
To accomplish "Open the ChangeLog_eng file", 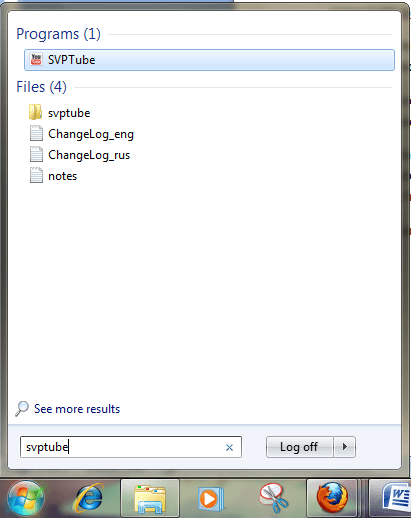I will (x=91, y=134).
